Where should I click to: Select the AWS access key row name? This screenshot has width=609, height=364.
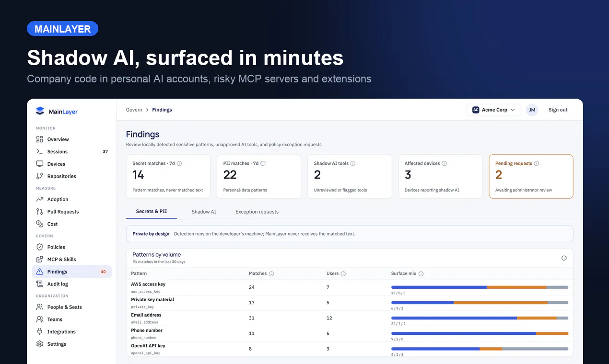pyautogui.click(x=148, y=284)
